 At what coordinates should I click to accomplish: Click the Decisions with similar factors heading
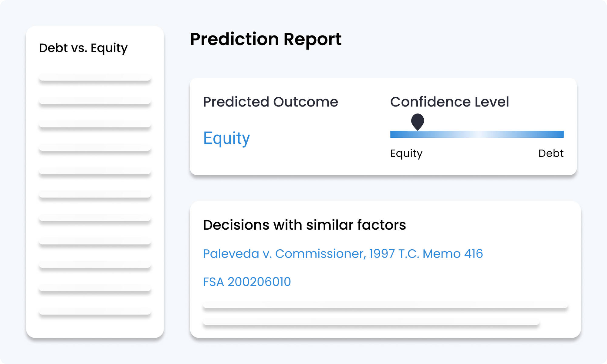click(304, 225)
